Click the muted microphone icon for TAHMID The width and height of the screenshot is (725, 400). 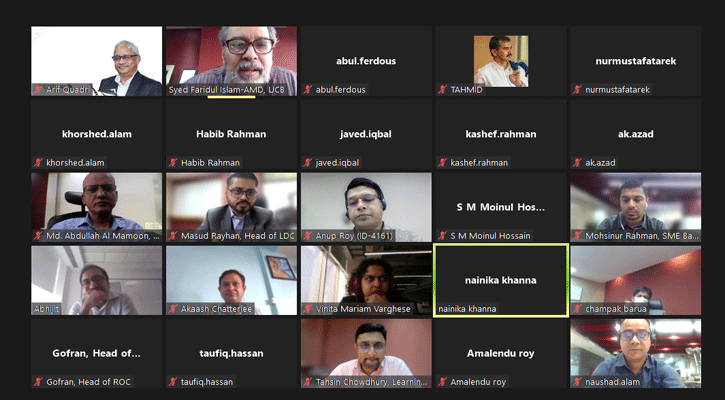[443, 90]
